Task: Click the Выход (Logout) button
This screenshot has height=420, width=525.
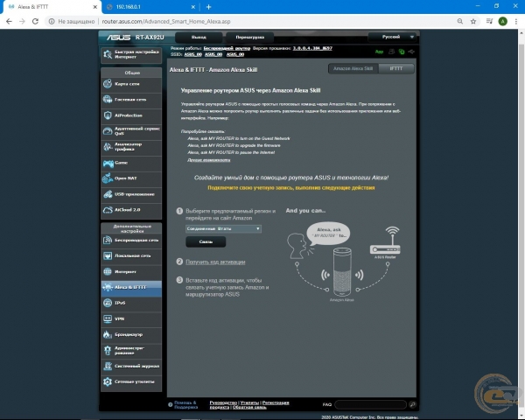Action: pyautogui.click(x=199, y=37)
